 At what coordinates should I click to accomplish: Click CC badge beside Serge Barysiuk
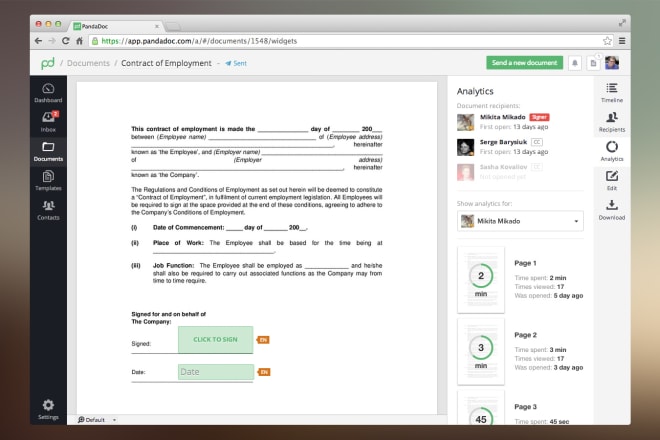click(537, 142)
